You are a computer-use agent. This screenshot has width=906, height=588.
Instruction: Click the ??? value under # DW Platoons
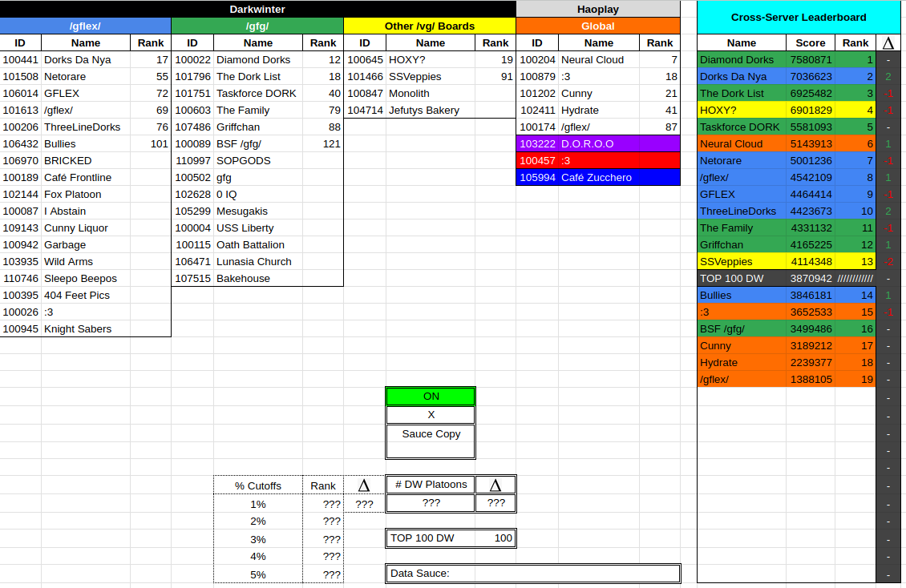point(431,503)
